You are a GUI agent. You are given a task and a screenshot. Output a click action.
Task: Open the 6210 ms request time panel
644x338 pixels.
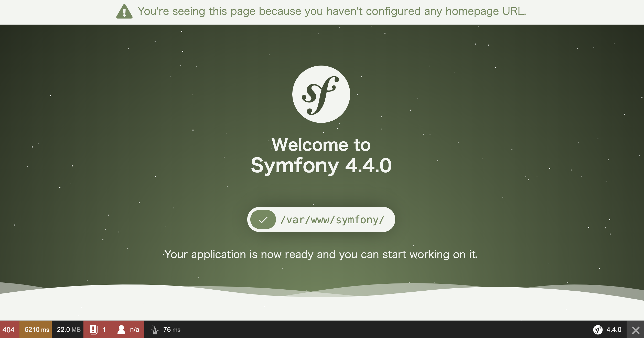36,330
